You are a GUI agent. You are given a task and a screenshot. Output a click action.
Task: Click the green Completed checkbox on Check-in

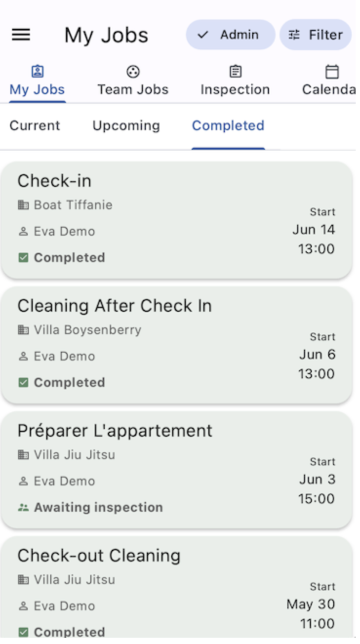point(23,258)
